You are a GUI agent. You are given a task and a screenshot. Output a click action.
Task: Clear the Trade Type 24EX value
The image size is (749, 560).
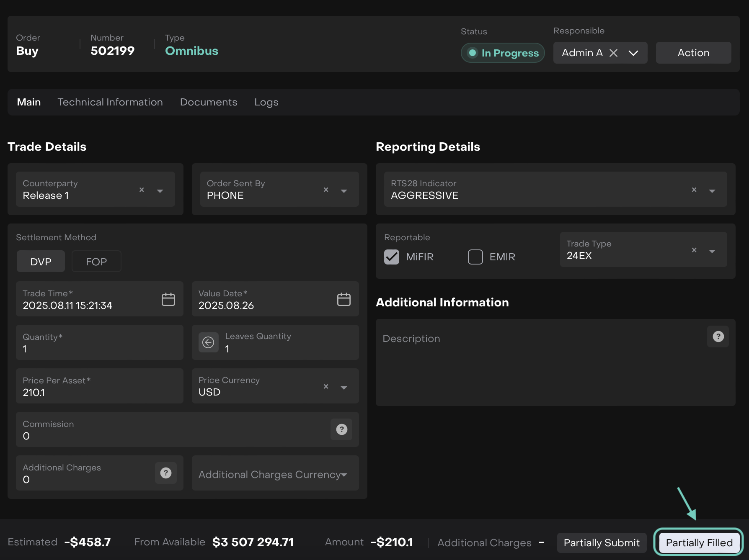[x=694, y=250]
